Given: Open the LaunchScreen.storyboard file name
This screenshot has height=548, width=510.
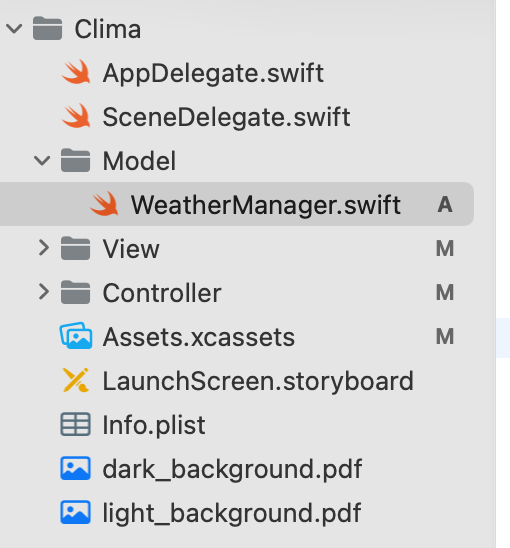Looking at the screenshot, I should click(x=258, y=382).
